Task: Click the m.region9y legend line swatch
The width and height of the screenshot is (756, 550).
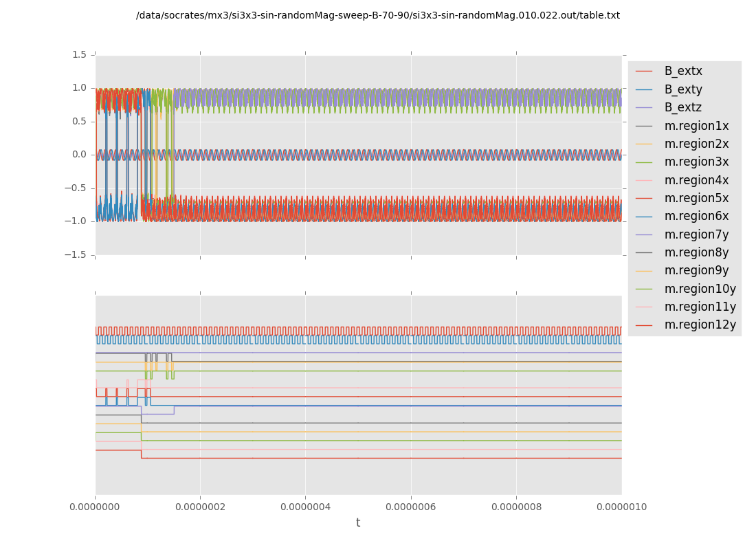Action: click(644, 271)
